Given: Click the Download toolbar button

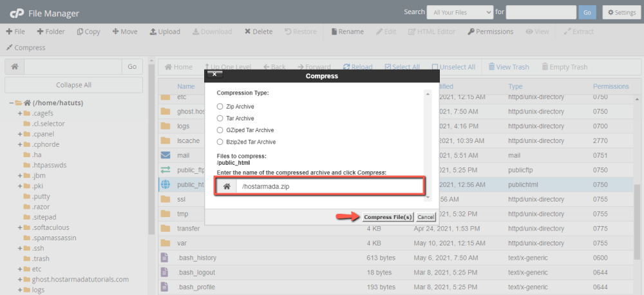Looking at the screenshot, I should [212, 32].
